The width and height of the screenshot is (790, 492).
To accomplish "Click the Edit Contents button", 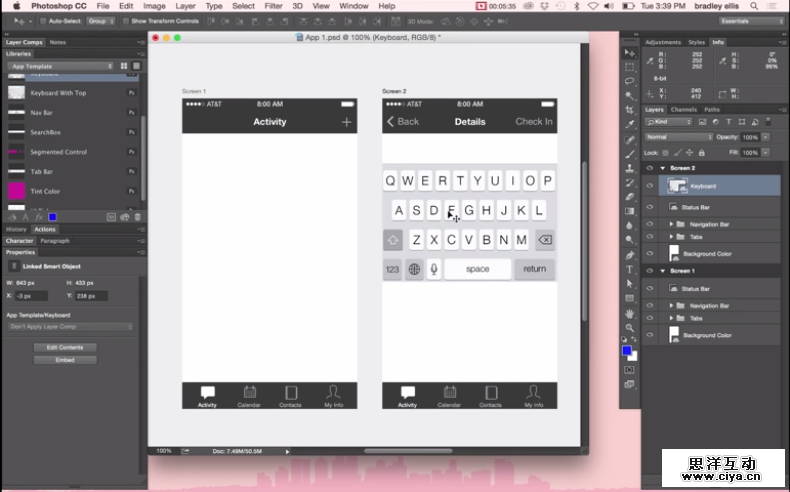I will coord(65,347).
